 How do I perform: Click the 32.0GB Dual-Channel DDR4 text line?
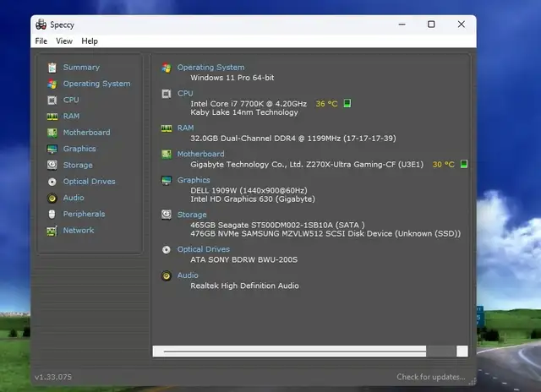pos(293,139)
